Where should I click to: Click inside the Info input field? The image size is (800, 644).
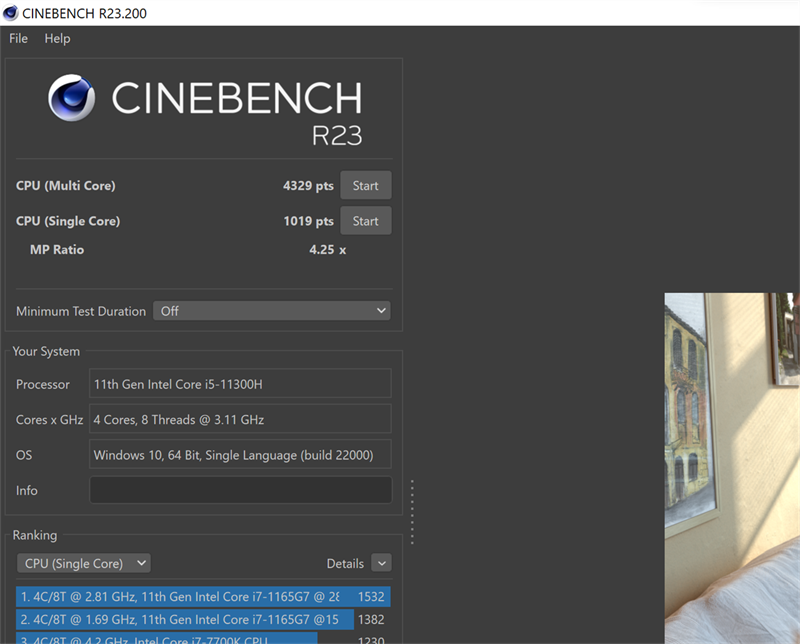(x=240, y=490)
